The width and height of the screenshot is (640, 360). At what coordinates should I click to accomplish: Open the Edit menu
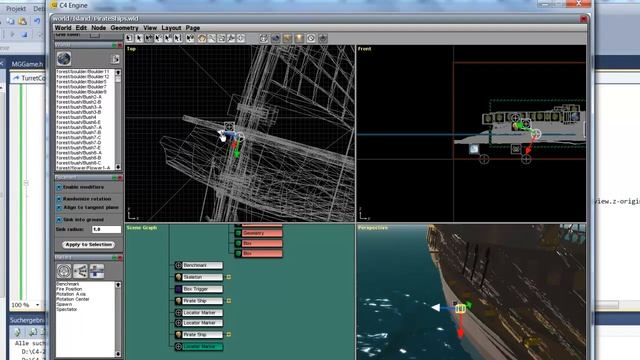81,28
